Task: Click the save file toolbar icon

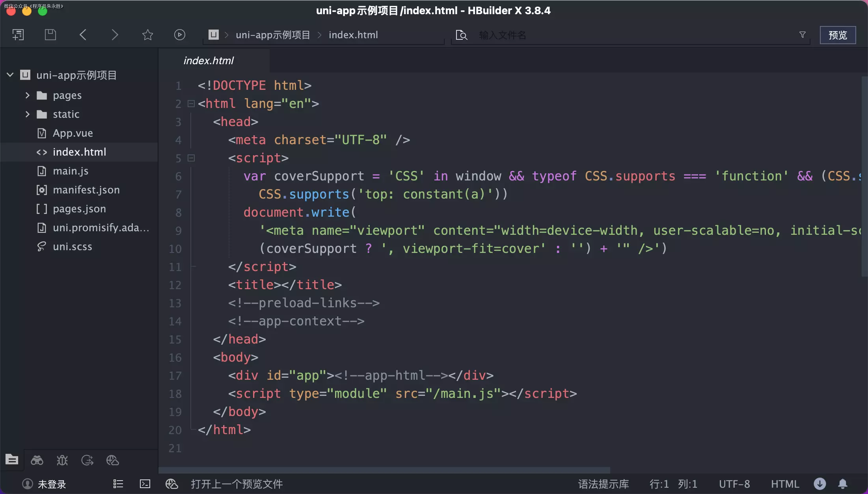Action: (50, 35)
